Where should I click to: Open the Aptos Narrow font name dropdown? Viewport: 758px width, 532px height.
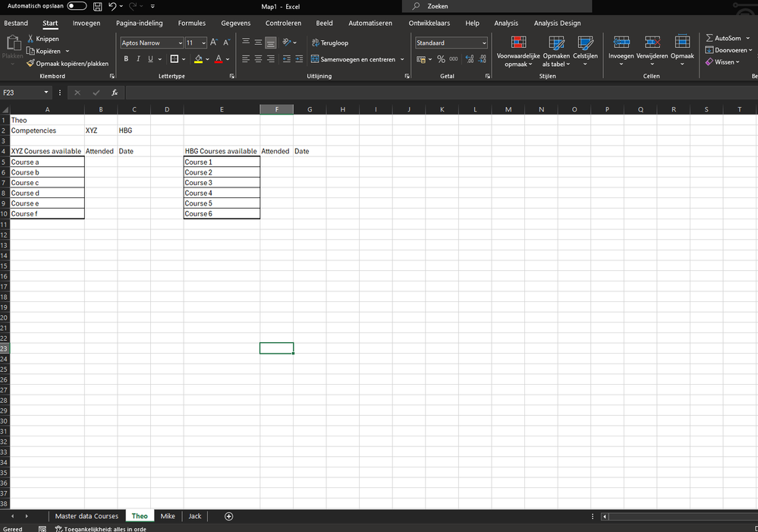tap(181, 43)
